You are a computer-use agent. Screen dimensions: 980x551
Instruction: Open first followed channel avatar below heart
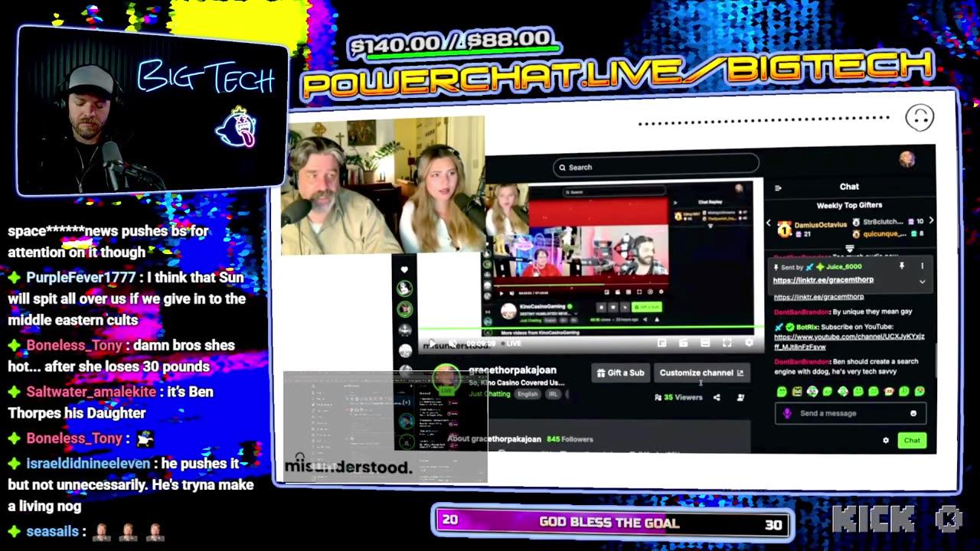click(404, 289)
